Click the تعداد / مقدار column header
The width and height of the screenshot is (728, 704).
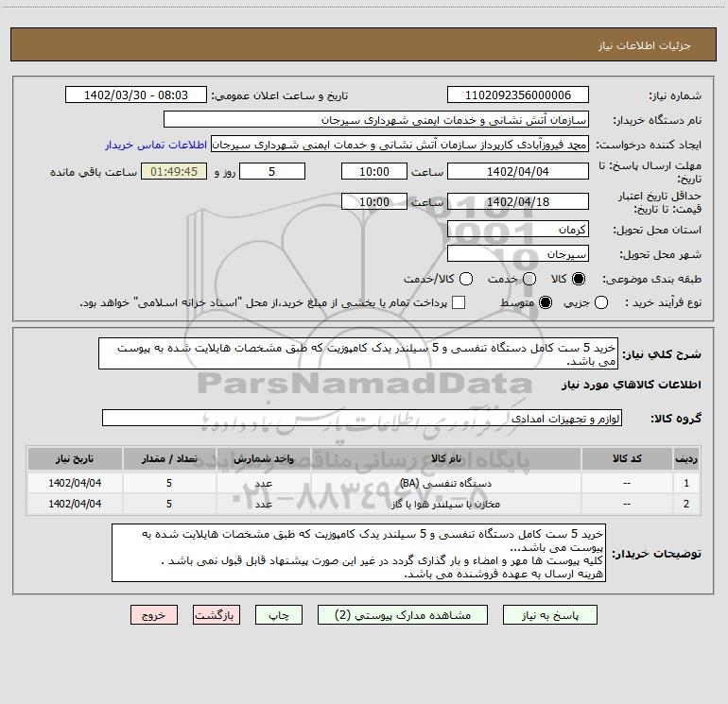pos(169,458)
